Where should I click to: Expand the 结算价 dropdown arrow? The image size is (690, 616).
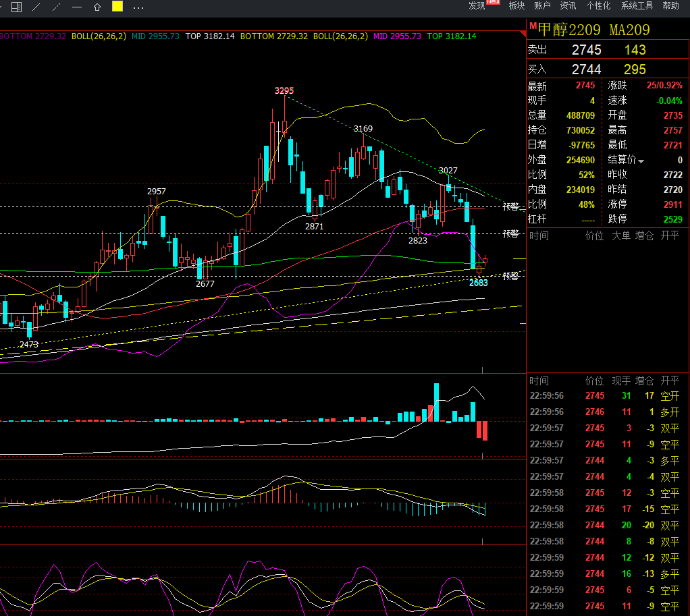[641, 161]
